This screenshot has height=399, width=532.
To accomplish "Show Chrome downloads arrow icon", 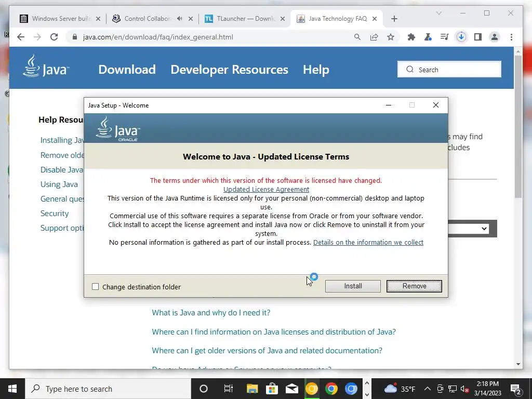I will (x=461, y=37).
